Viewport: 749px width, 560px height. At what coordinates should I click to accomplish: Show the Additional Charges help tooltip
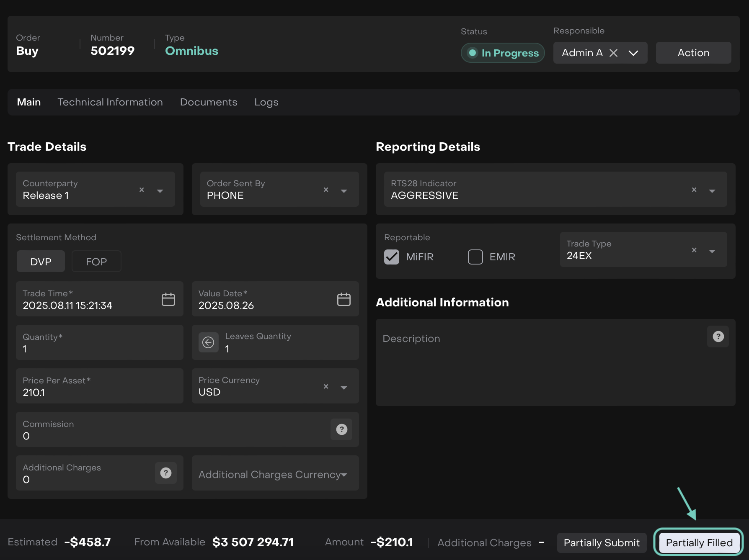click(x=166, y=473)
